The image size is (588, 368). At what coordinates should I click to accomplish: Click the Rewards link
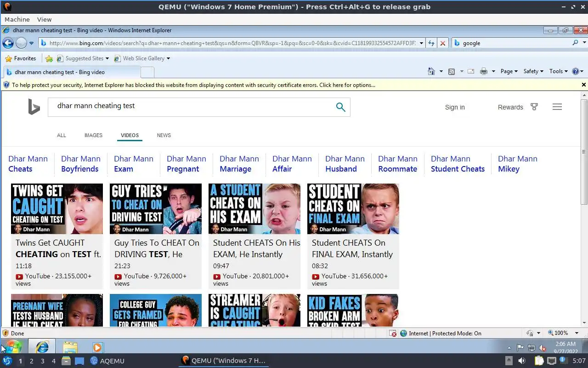[x=510, y=107]
